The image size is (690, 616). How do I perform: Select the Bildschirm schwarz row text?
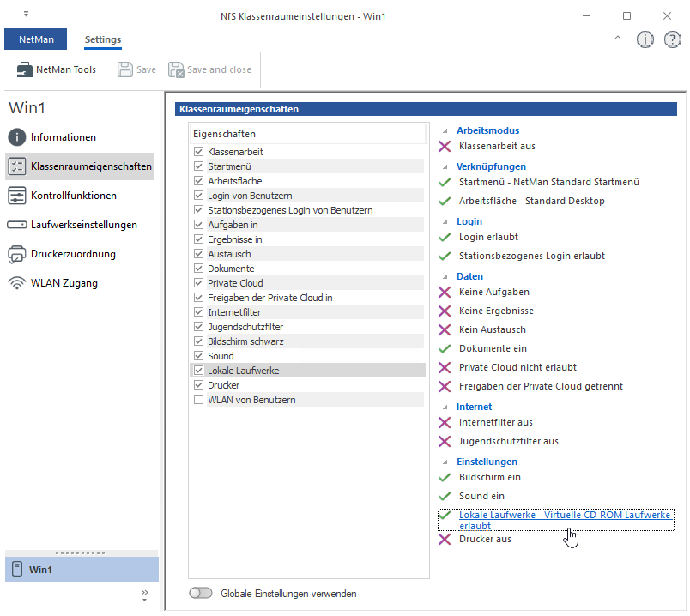tap(245, 341)
